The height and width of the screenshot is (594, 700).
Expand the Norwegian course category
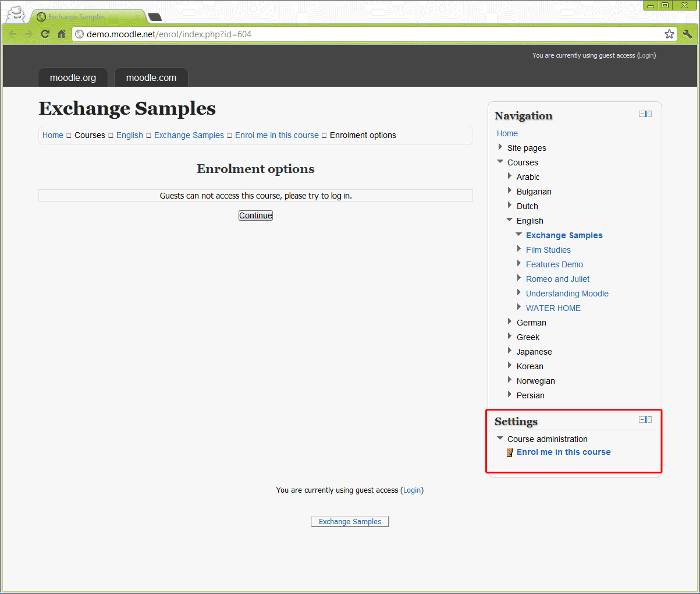pyautogui.click(x=510, y=380)
